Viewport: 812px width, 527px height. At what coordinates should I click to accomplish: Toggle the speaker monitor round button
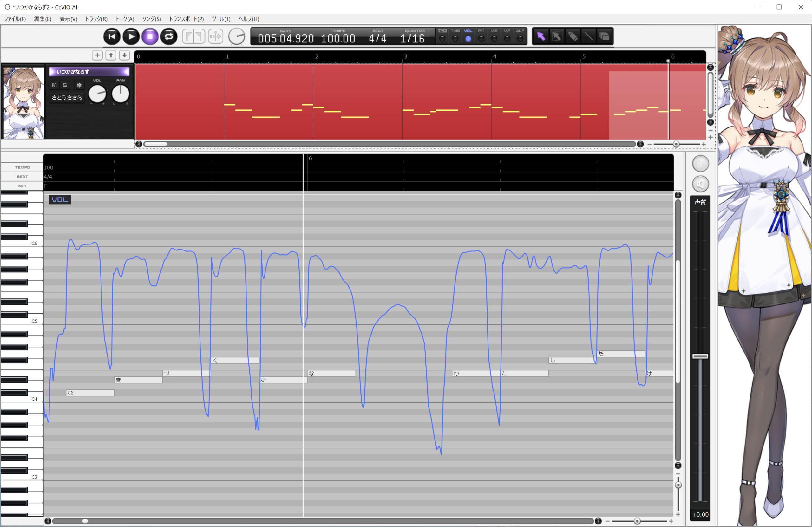coord(700,184)
